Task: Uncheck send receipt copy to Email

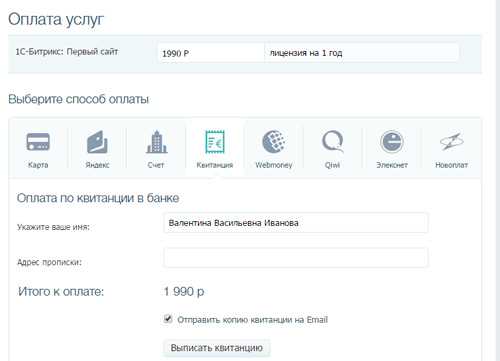Action: point(168,319)
